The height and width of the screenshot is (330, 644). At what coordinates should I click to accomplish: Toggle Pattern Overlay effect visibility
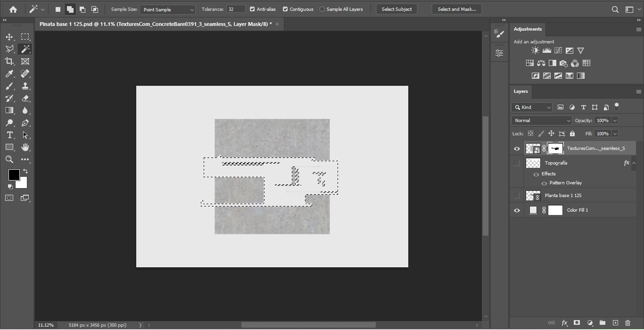[544, 183]
